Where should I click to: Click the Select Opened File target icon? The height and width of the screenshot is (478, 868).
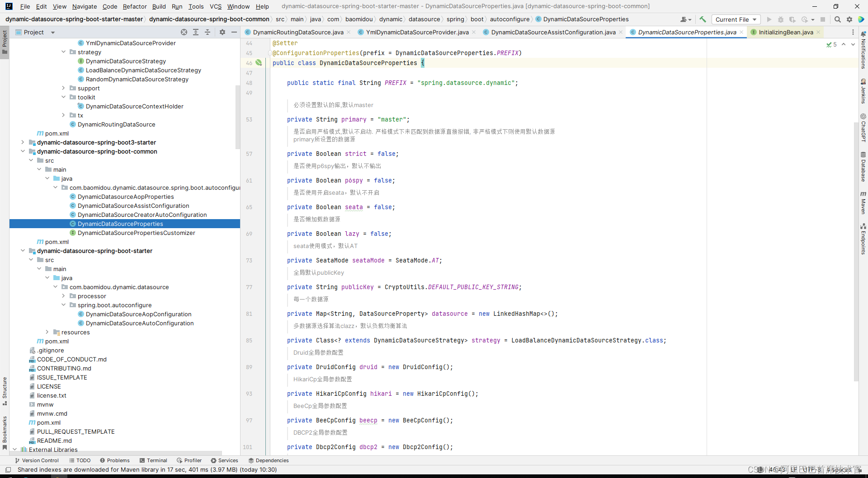184,32
